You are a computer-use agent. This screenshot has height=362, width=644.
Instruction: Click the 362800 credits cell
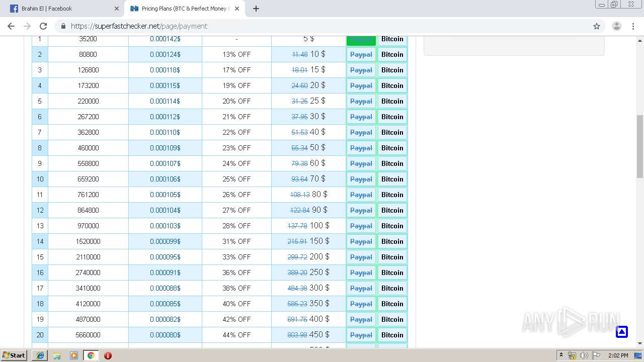coord(88,132)
